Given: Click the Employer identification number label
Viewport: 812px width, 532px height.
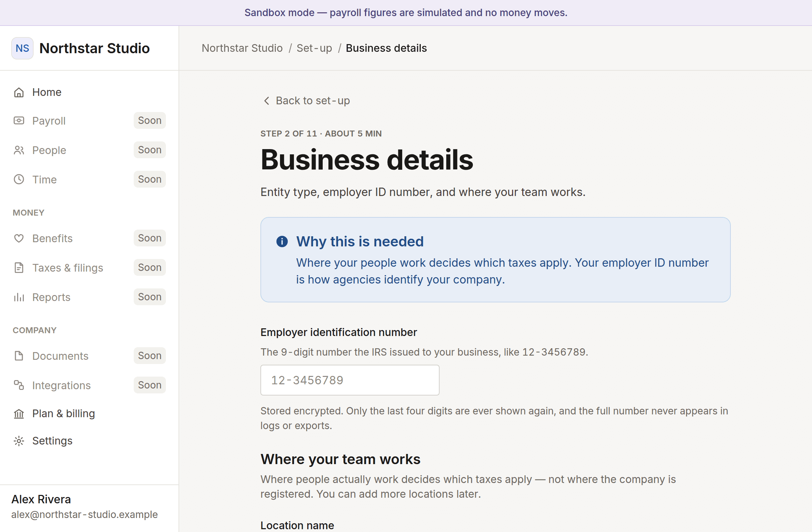Looking at the screenshot, I should click(339, 332).
